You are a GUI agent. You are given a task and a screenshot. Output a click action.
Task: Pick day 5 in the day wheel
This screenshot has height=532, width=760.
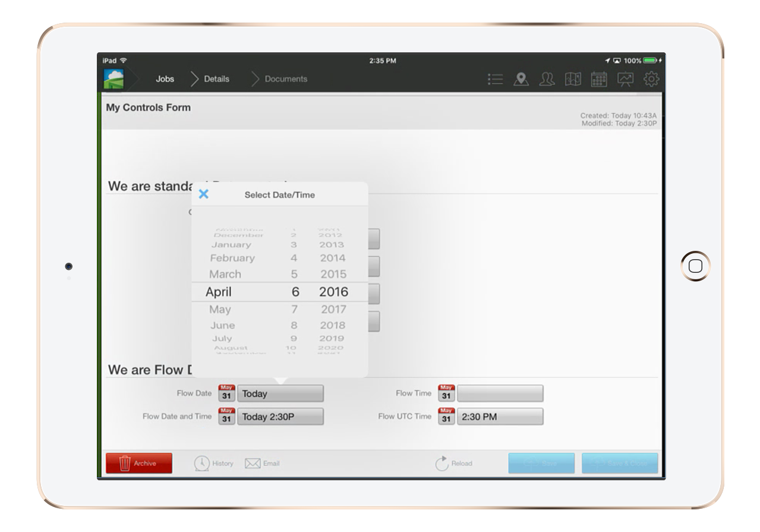[294, 274]
